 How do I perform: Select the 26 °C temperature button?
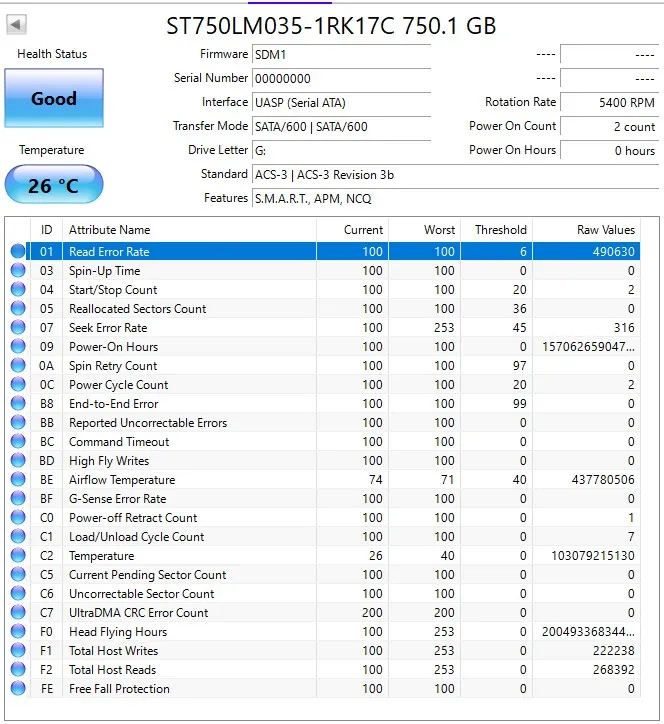point(54,184)
